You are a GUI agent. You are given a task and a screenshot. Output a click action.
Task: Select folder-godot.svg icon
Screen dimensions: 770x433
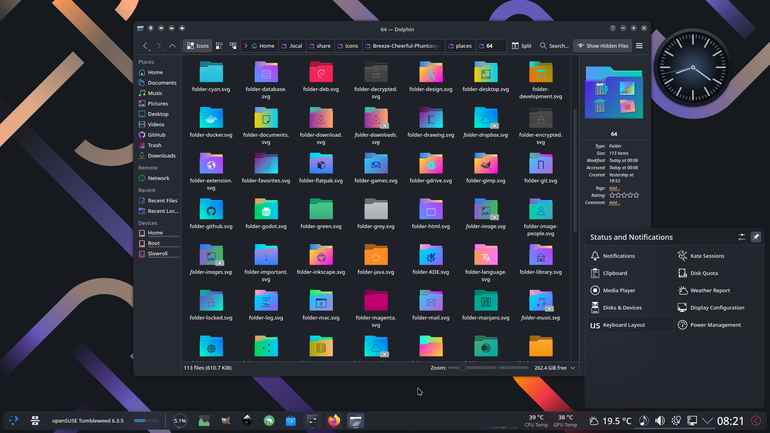tap(266, 210)
